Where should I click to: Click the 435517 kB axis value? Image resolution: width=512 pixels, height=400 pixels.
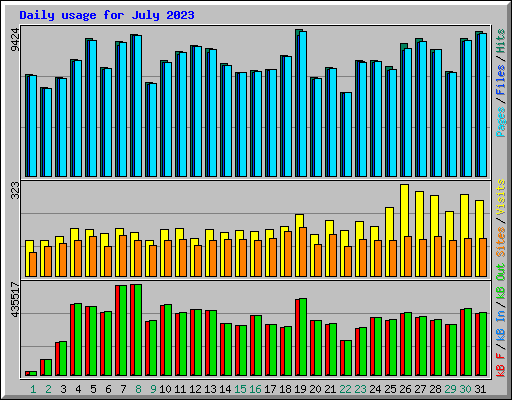tap(15, 299)
